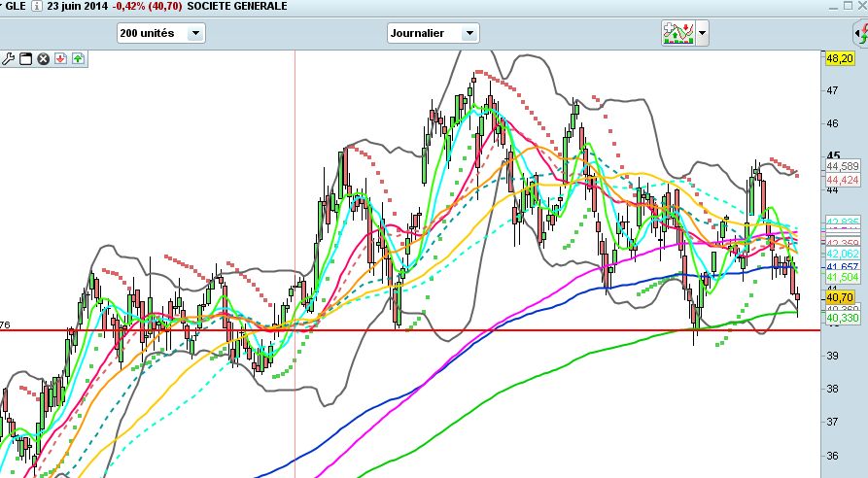The height and width of the screenshot is (478, 868).
Task: Click the 38 mark on the price axis
Action: pos(833,389)
